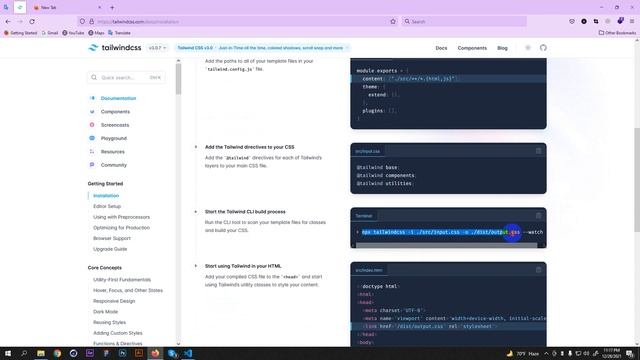Click the tailwindcss logo
The width and height of the screenshot is (640, 360).
click(x=115, y=48)
